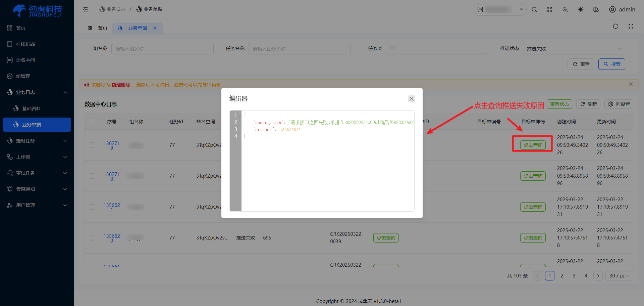Click the 组名称 input field
Viewport: 644px width, 306px height.
162,49
